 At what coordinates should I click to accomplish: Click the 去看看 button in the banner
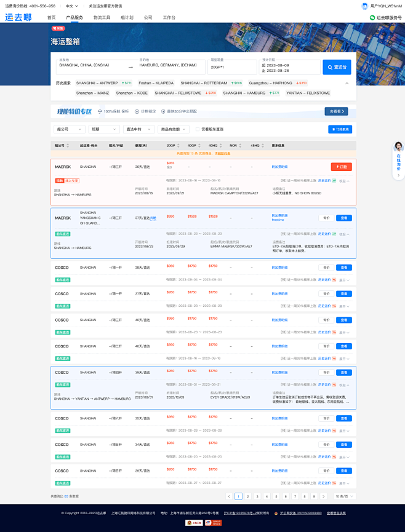tap(336, 111)
